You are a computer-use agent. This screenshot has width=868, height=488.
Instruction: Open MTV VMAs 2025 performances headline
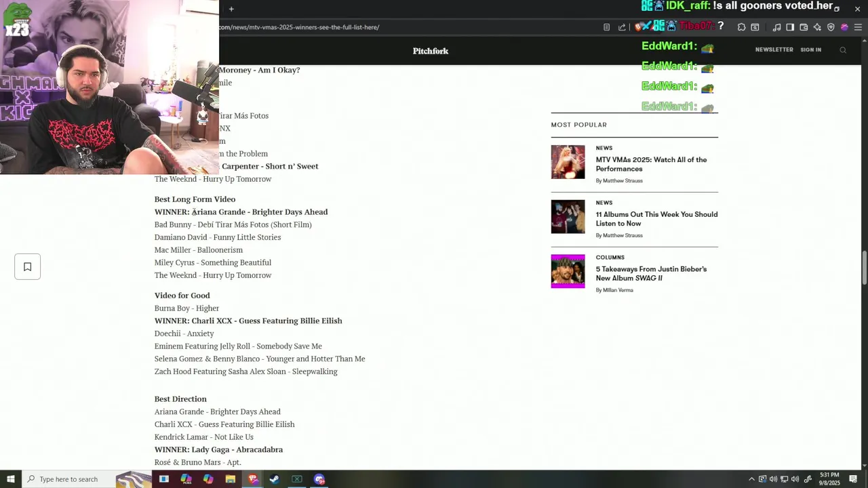[x=651, y=164]
